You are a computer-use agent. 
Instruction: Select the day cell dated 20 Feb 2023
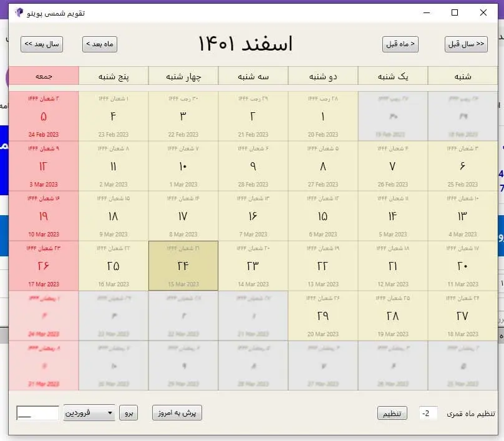323,116
